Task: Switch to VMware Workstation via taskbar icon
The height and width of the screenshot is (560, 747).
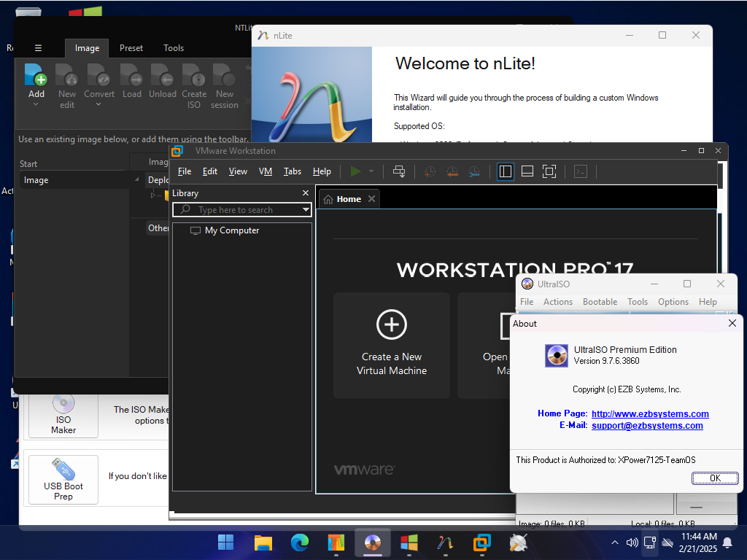Action: click(x=482, y=542)
